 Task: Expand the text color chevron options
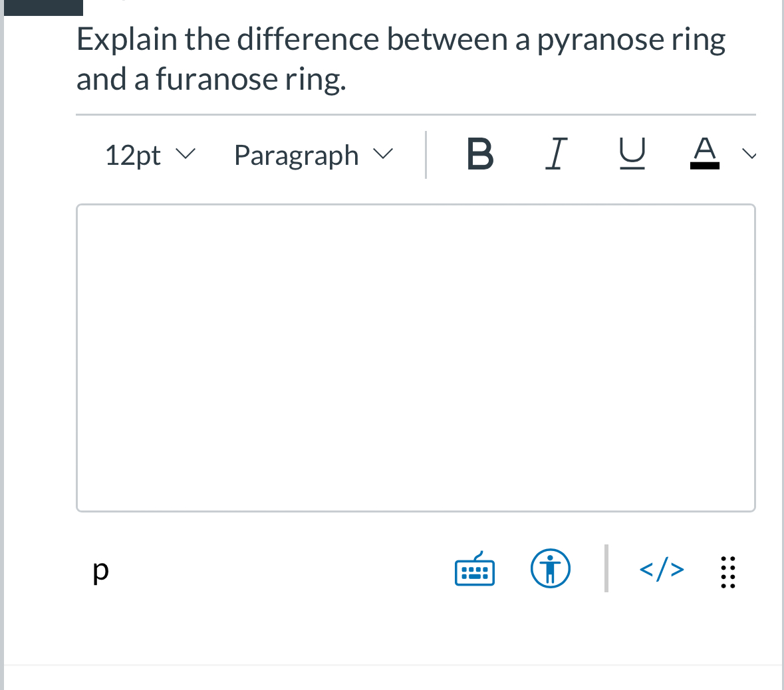coord(749,154)
